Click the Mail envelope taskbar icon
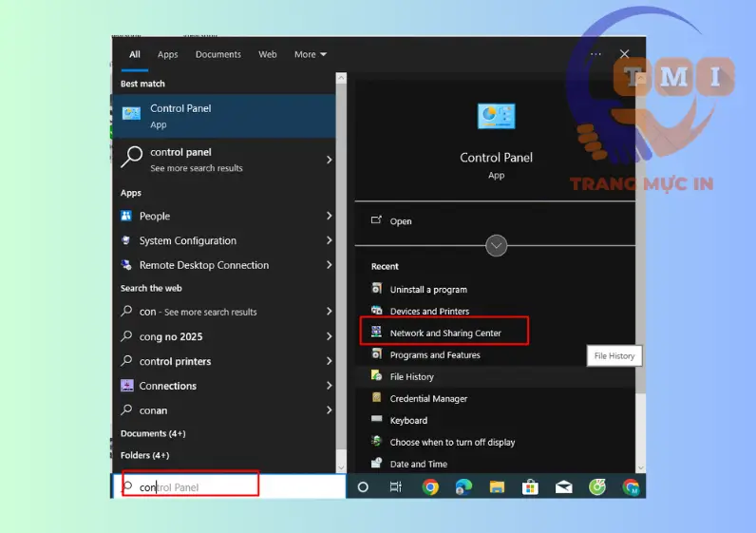This screenshot has height=533, width=756. [563, 487]
